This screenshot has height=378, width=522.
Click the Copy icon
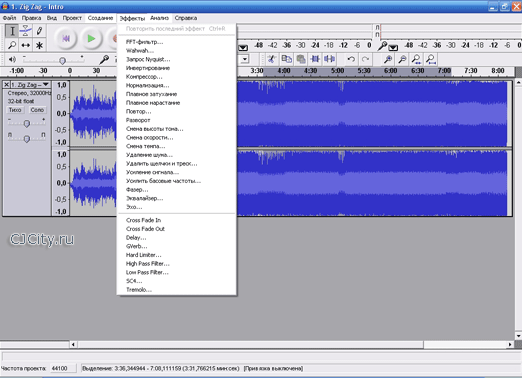pos(286,59)
